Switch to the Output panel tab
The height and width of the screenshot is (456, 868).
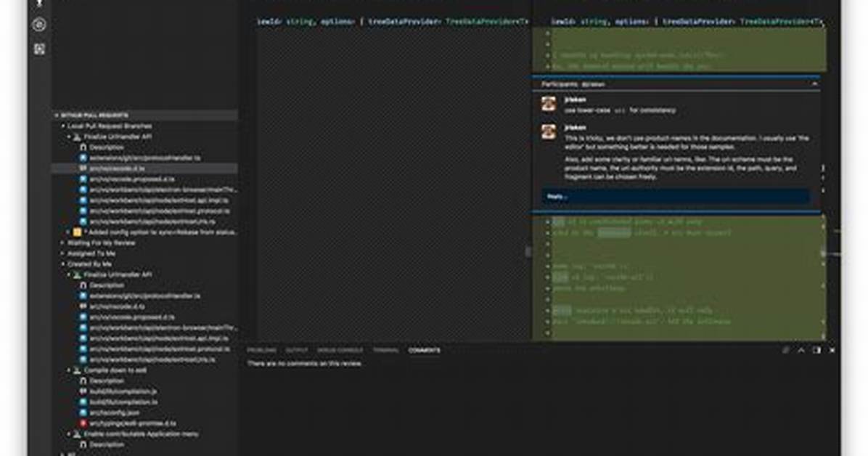click(296, 350)
